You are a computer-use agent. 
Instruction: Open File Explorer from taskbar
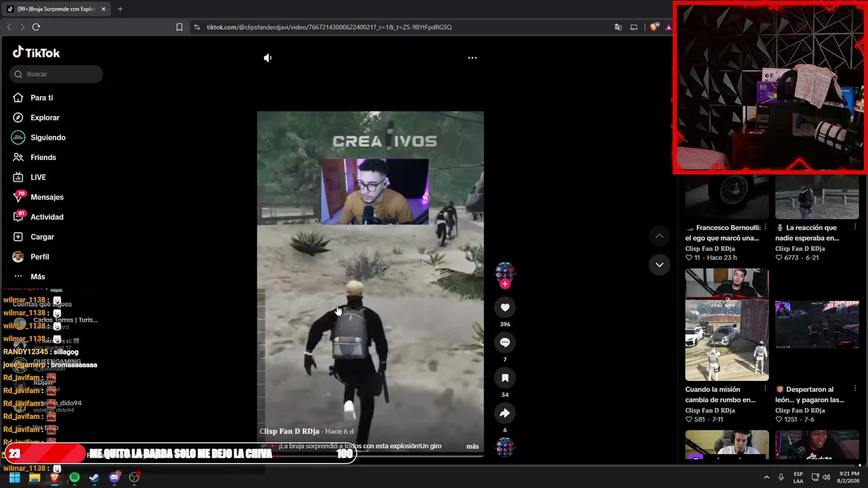[35, 478]
